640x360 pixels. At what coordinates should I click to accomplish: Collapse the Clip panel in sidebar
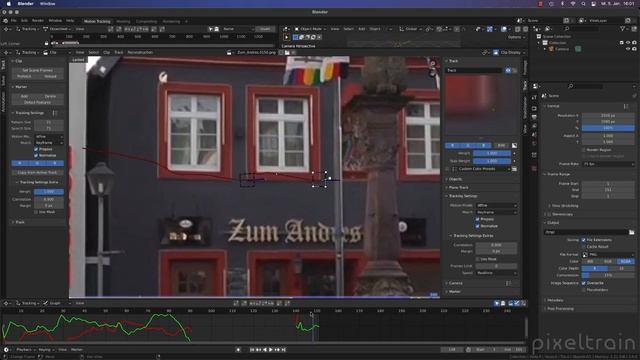point(18,61)
